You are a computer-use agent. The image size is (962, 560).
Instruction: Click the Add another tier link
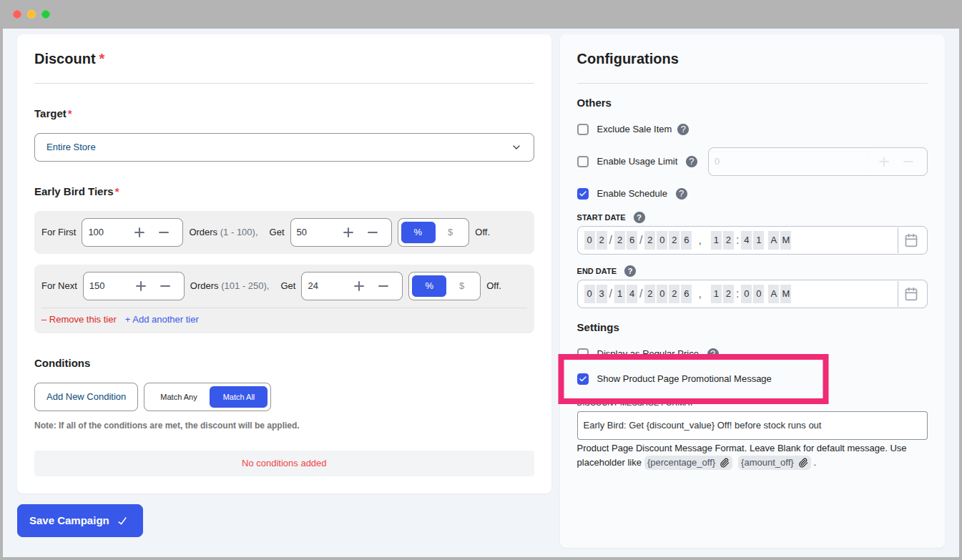pyautogui.click(x=162, y=320)
